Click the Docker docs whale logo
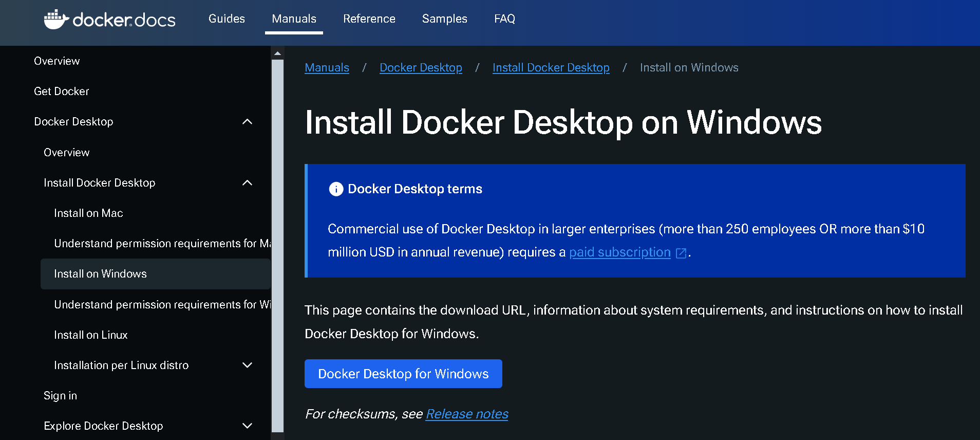Viewport: 980px width, 440px height. point(109,20)
